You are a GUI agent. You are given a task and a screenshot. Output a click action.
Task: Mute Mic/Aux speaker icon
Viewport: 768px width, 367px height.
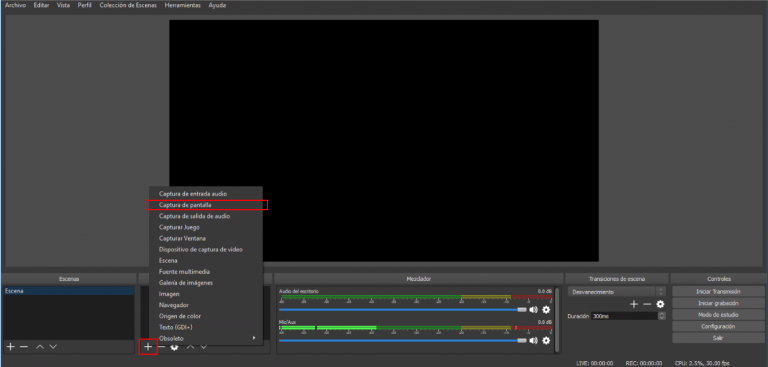point(533,340)
